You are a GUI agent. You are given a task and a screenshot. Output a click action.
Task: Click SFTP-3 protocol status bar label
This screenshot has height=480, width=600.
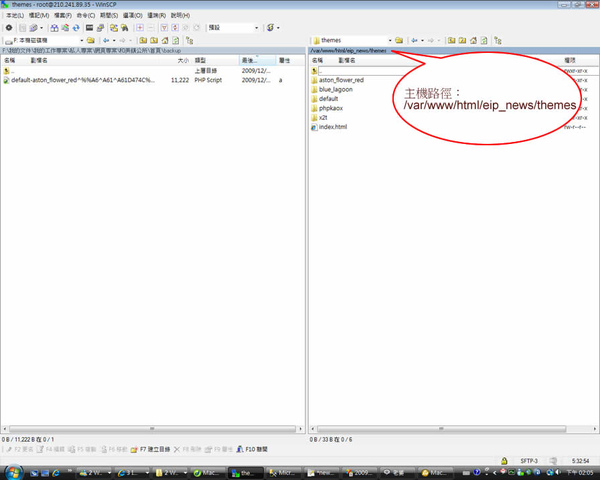529,460
